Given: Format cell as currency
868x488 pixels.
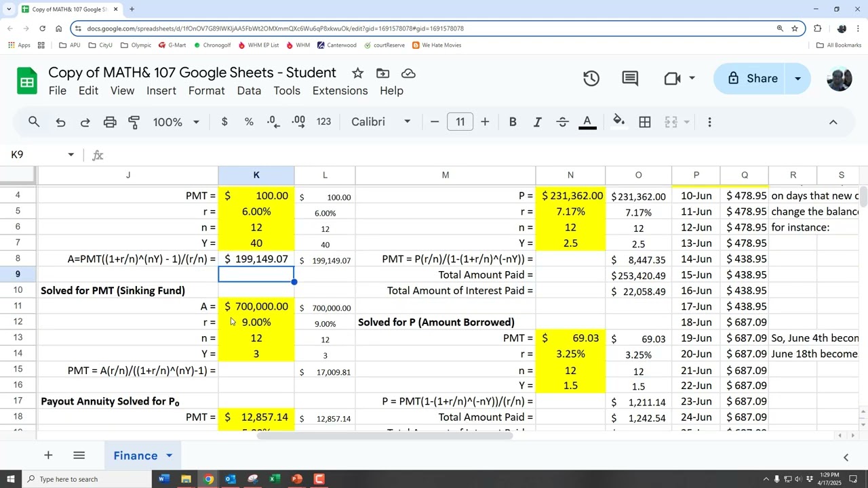Looking at the screenshot, I should point(224,122).
